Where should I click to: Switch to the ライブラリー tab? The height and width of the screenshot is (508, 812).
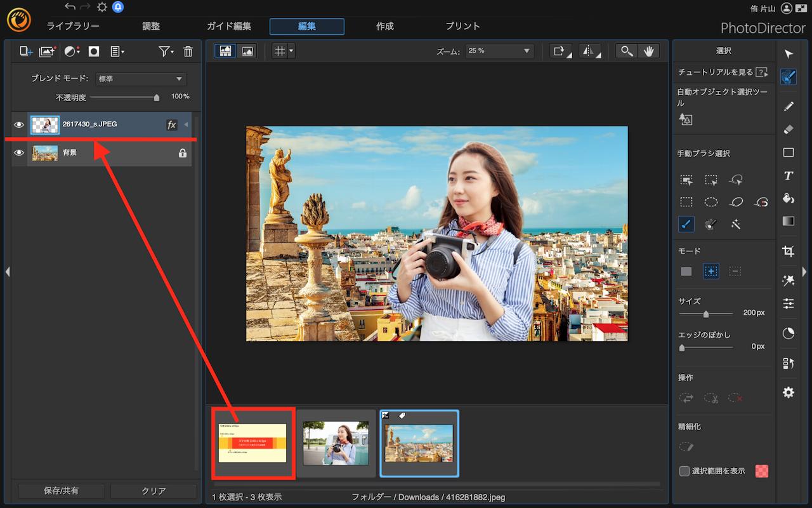tap(73, 26)
